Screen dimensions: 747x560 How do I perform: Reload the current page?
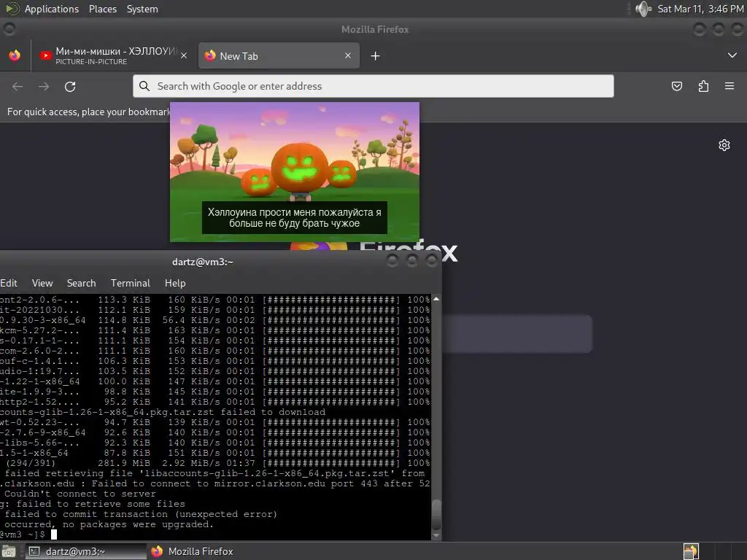coord(70,87)
